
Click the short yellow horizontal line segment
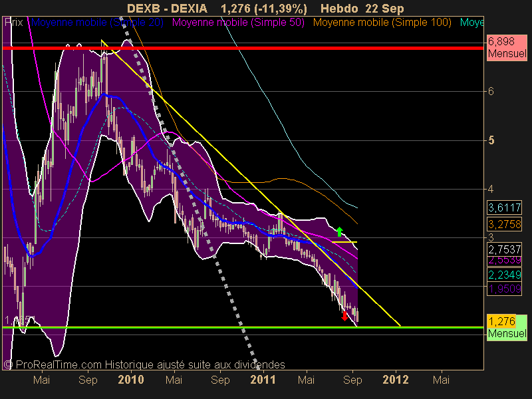(344, 242)
